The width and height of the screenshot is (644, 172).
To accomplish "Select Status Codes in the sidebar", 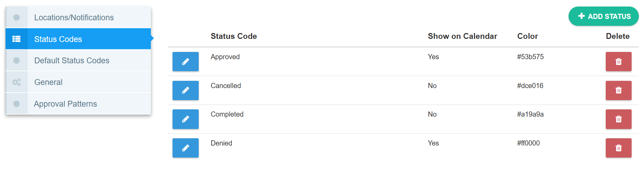I will tap(58, 39).
